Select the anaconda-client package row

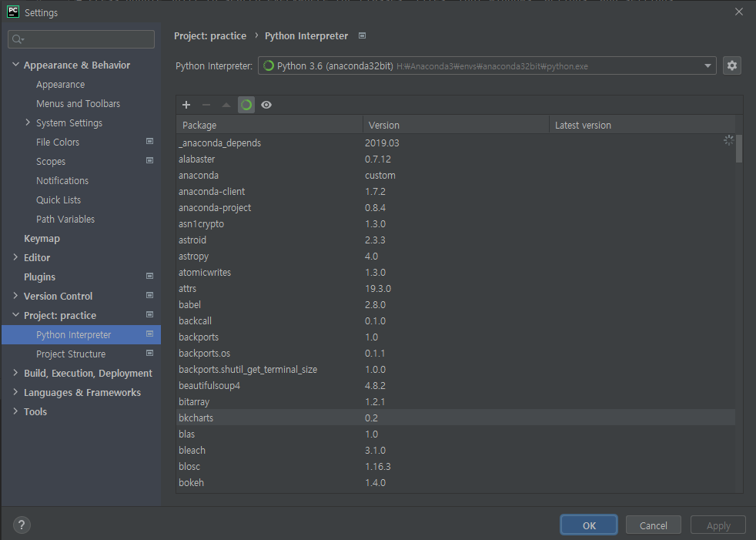click(x=456, y=192)
